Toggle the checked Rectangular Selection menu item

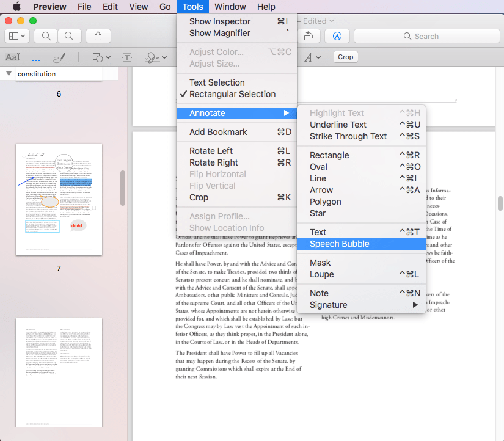pyautogui.click(x=232, y=94)
